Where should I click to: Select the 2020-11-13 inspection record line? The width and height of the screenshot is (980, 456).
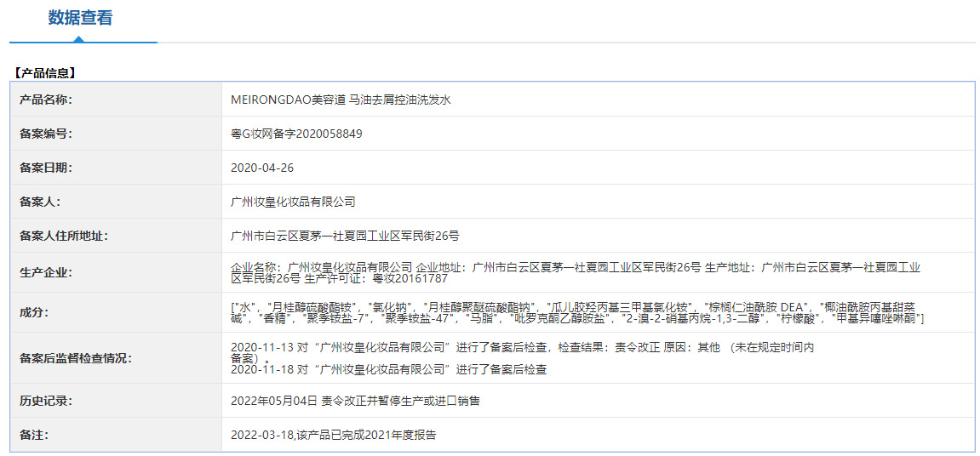click(522, 351)
